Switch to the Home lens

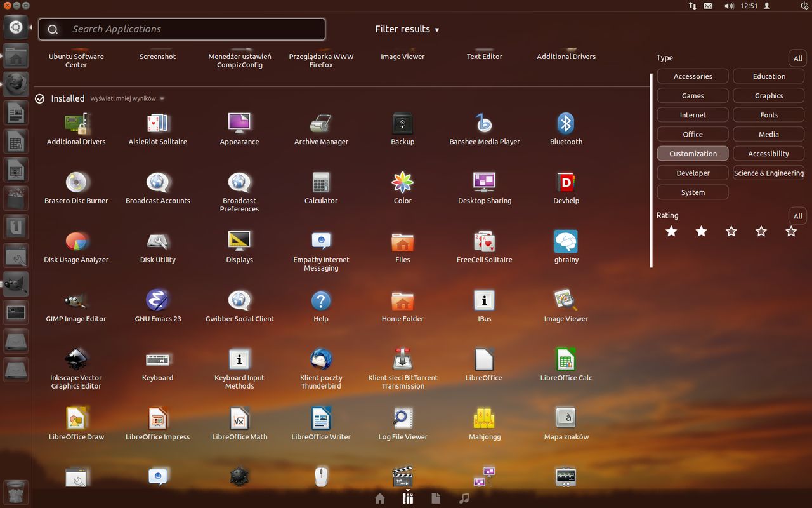[379, 498]
